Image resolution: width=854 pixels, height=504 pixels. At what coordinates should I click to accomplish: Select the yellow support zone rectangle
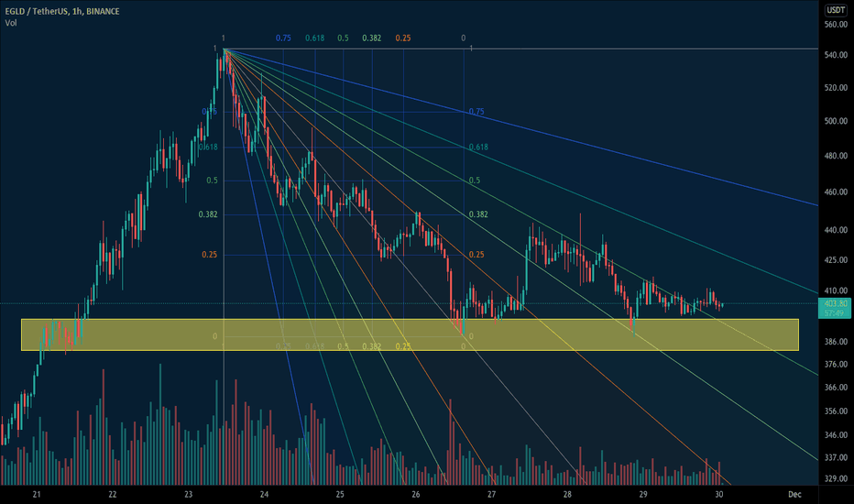[411, 334]
